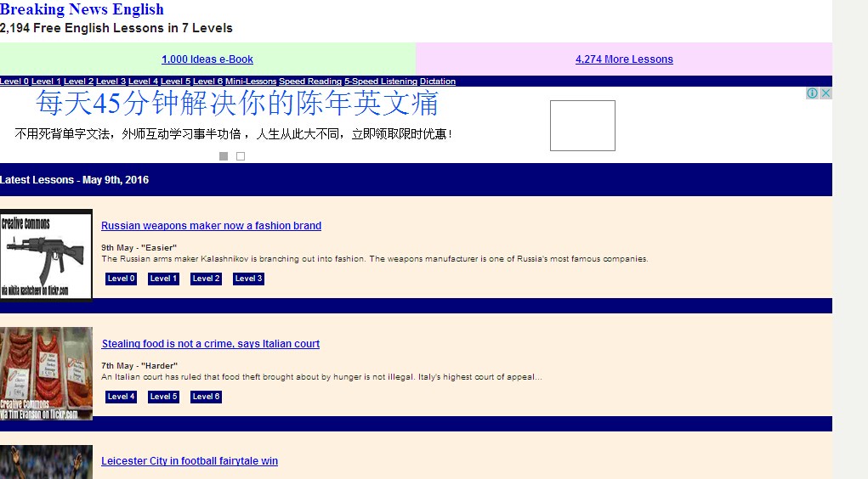Go to Mini-Lessons in the navigation bar
868x479 pixels.
point(251,82)
